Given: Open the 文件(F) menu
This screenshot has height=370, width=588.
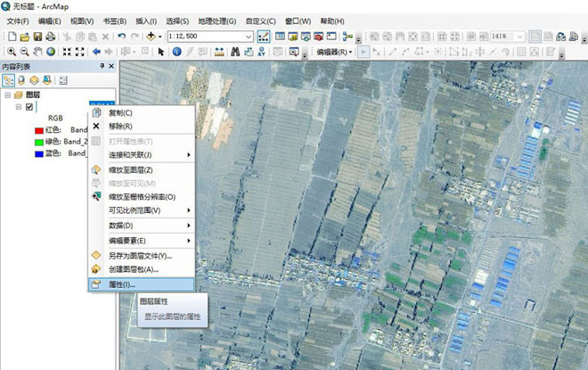Looking at the screenshot, I should pos(18,21).
